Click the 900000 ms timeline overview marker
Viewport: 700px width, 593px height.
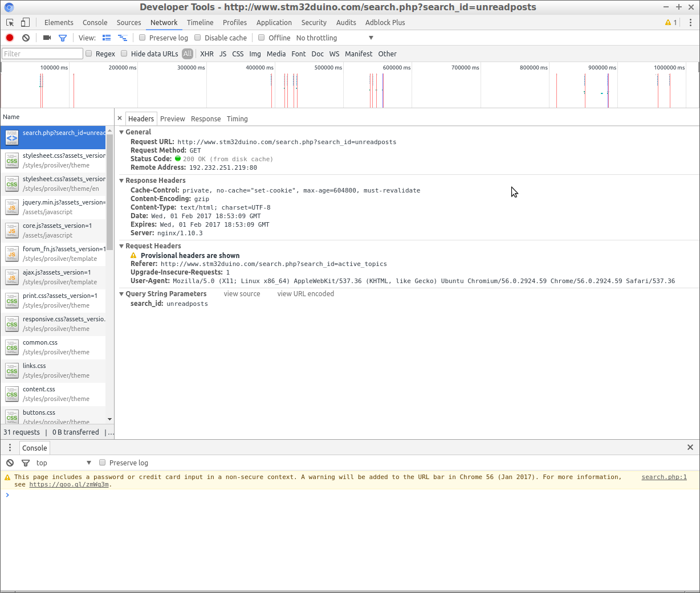click(602, 68)
